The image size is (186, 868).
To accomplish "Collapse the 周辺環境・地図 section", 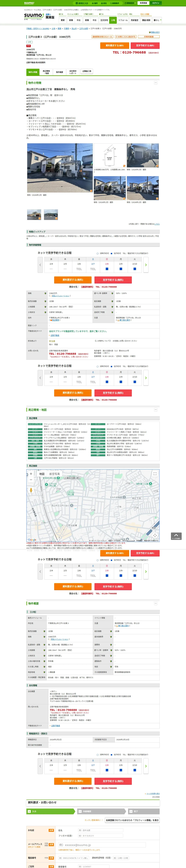I will (156, 410).
